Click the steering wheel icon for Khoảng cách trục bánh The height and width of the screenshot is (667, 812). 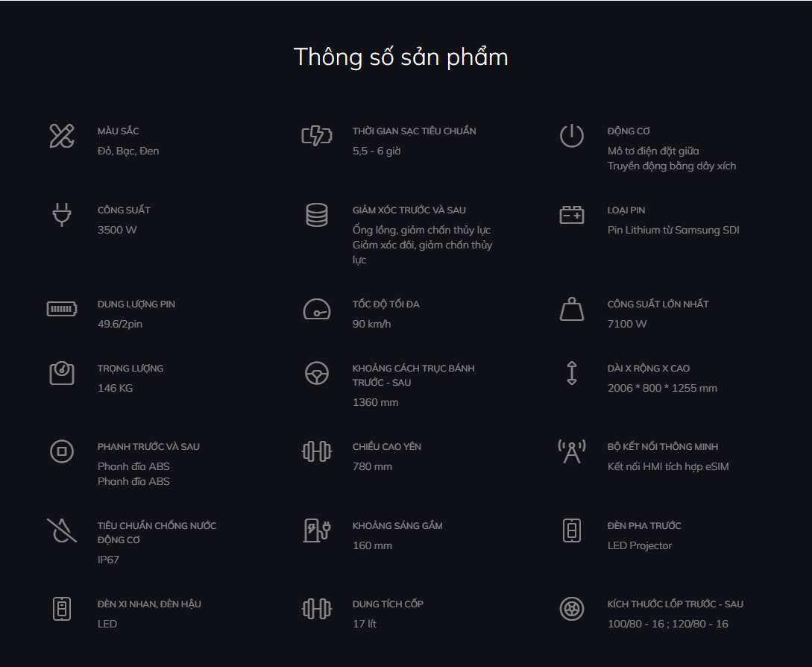tap(317, 373)
